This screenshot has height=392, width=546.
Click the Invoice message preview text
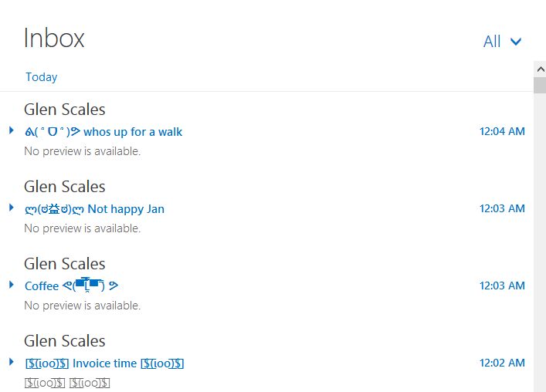coord(67,383)
